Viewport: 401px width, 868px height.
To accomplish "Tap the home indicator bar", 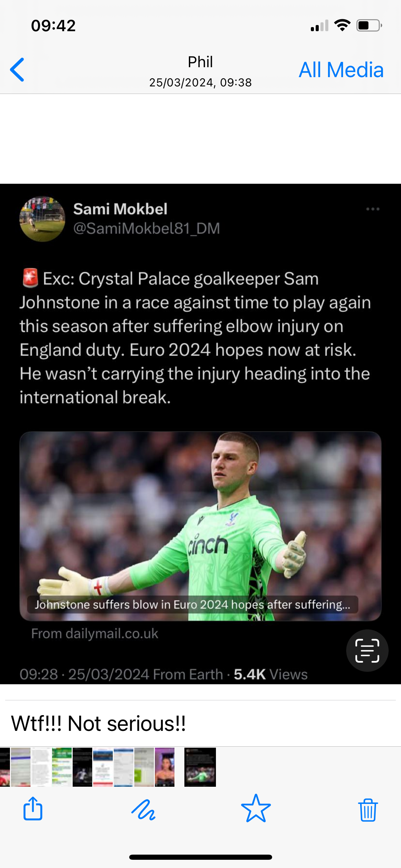I will (x=200, y=857).
